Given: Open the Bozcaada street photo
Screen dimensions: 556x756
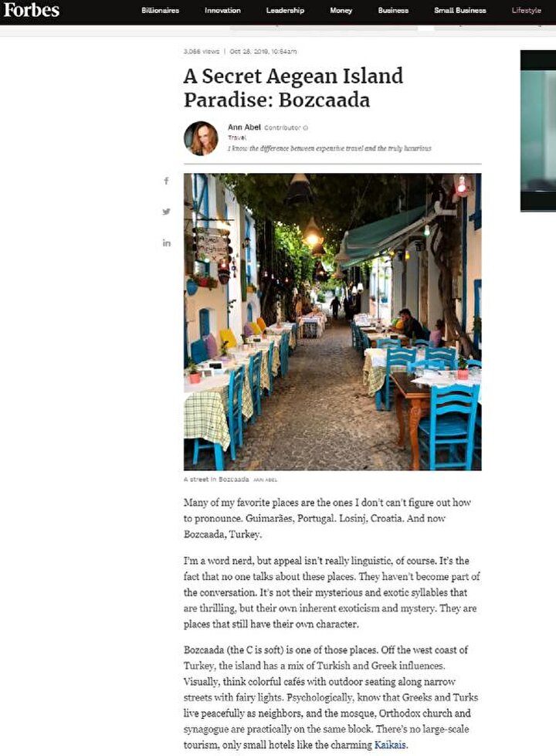Looking at the screenshot, I should (332, 321).
